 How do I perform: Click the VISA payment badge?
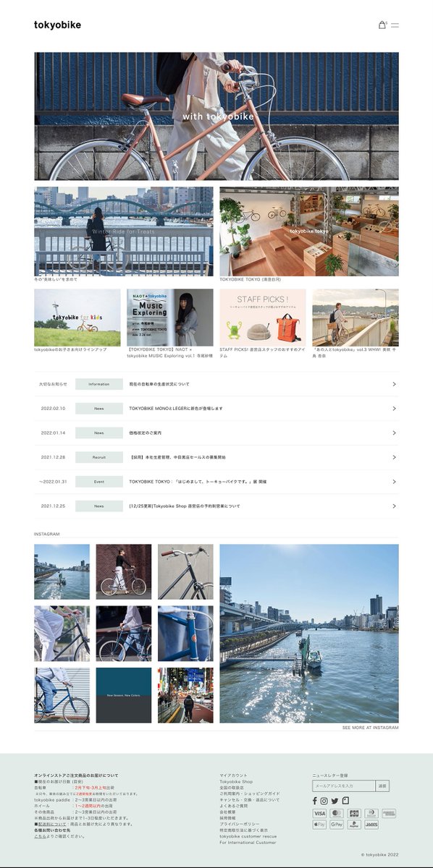click(319, 813)
